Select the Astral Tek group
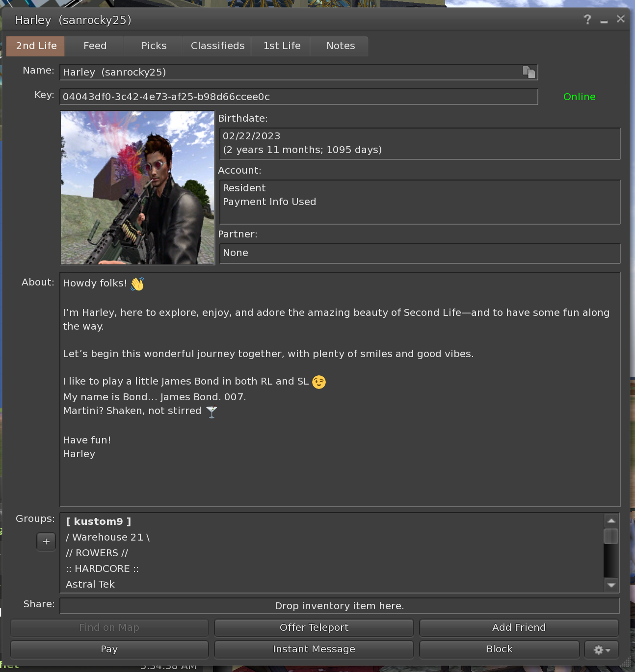Image resolution: width=635 pixels, height=672 pixels. point(90,584)
